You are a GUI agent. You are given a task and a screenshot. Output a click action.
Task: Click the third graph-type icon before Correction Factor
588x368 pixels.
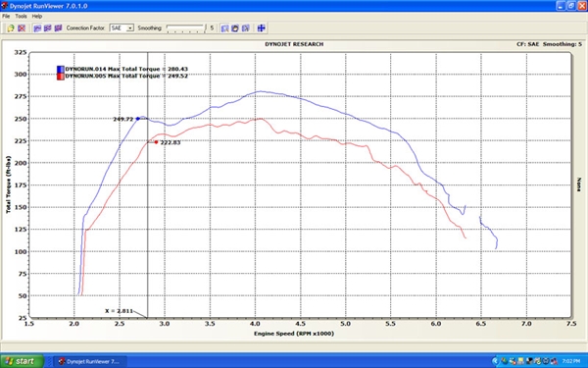click(58, 28)
